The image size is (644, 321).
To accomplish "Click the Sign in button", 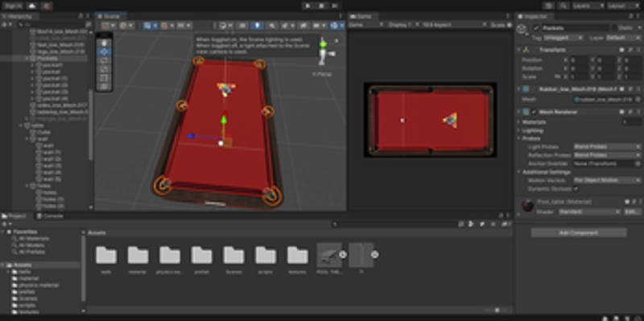I will (x=13, y=6).
